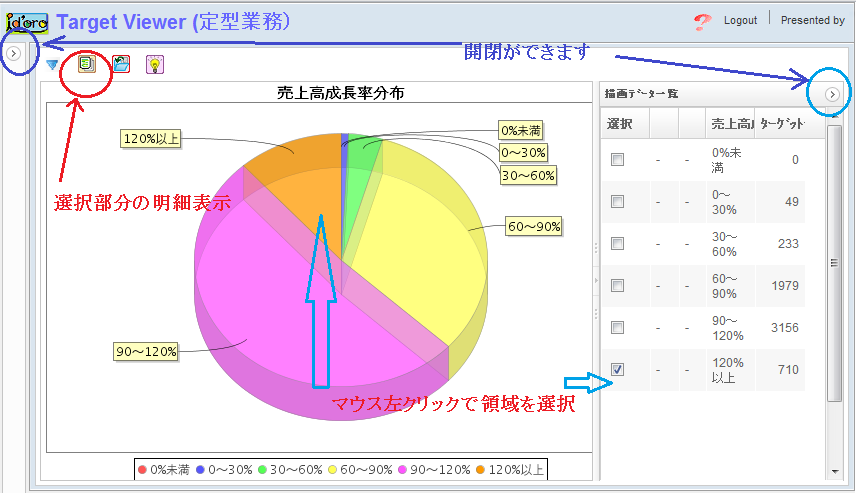The image size is (856, 493).
Task: Click the folder reload toolbar icon
Action: pyautogui.click(x=121, y=65)
